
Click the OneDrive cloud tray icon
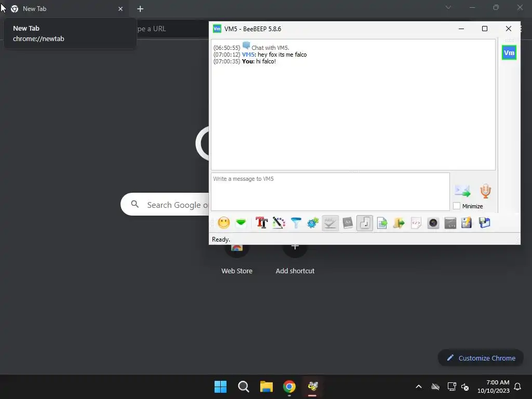435,387
